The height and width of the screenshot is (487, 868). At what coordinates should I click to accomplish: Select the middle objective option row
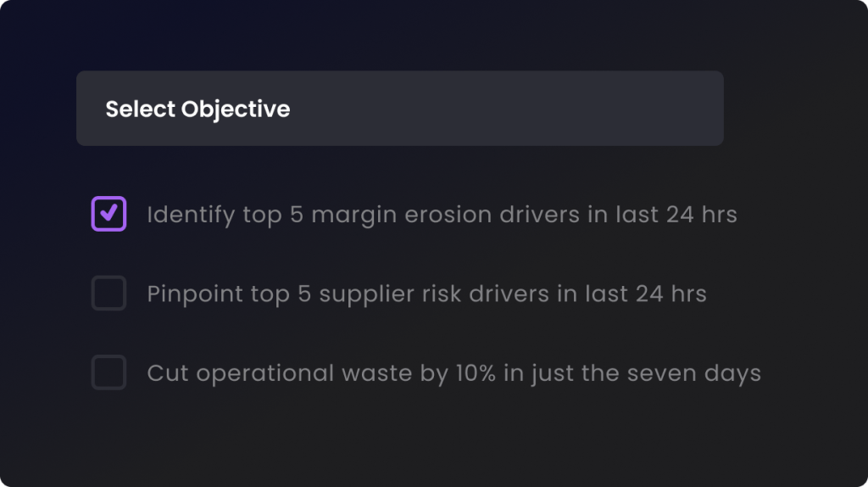pos(399,293)
